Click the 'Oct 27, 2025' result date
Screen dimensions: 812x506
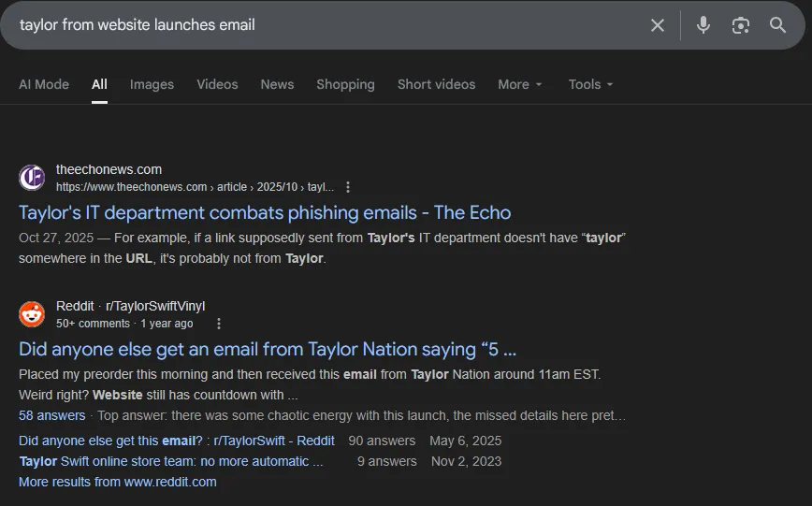click(x=56, y=238)
